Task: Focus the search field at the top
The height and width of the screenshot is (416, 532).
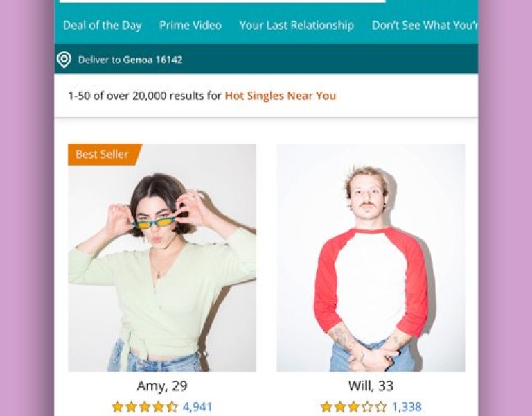Action: (222, 1)
